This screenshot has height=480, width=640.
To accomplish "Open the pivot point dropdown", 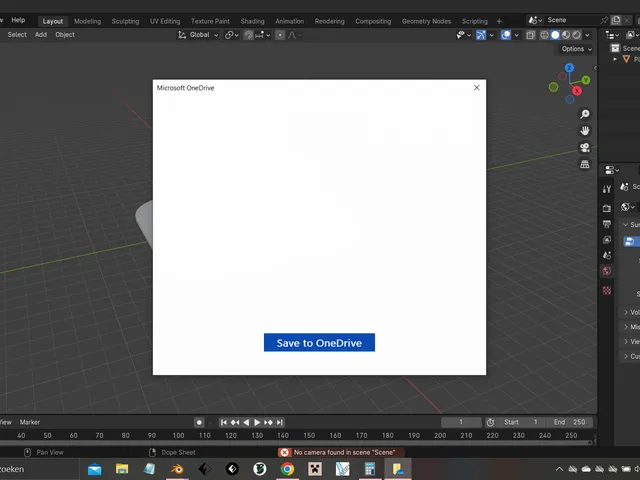I will tap(231, 35).
